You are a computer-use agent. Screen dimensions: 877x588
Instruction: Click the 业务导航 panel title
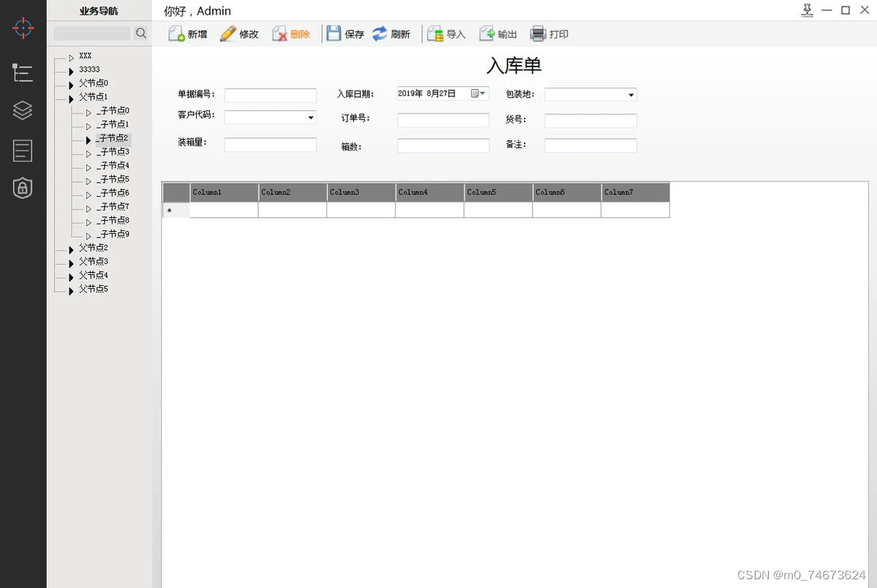tap(99, 11)
